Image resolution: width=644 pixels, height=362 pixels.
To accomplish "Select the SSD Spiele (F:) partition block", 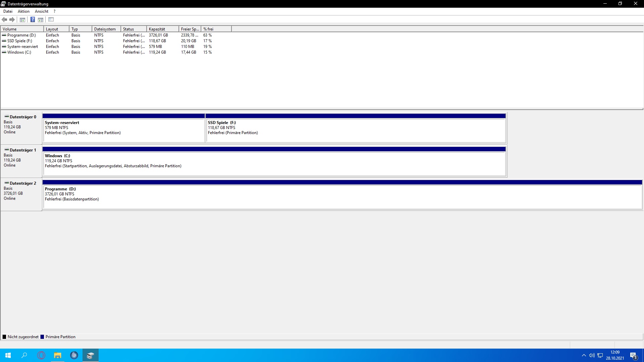I will point(356,130).
